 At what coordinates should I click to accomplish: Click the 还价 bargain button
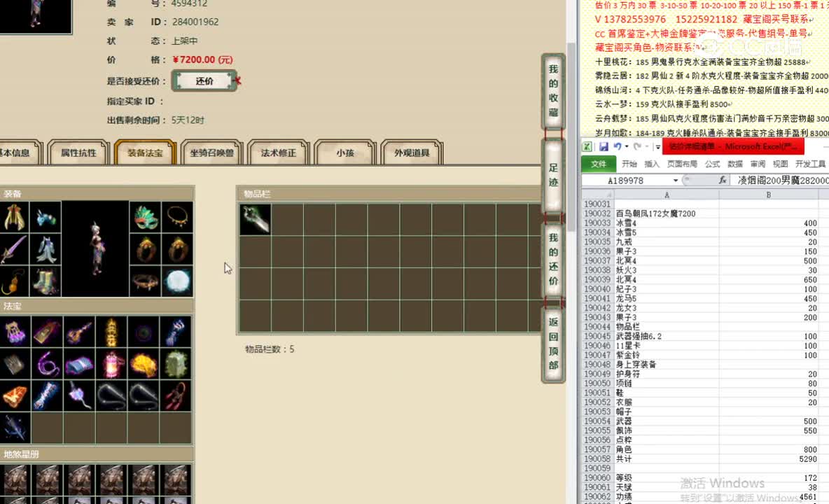click(204, 80)
